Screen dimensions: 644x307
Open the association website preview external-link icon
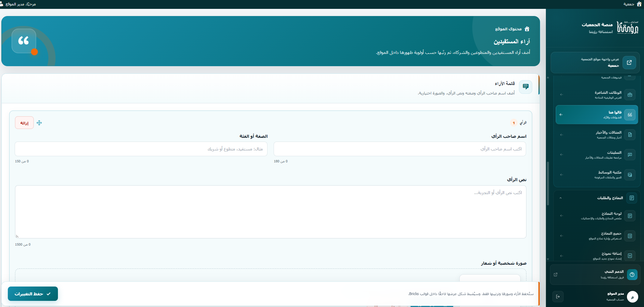[629, 62]
